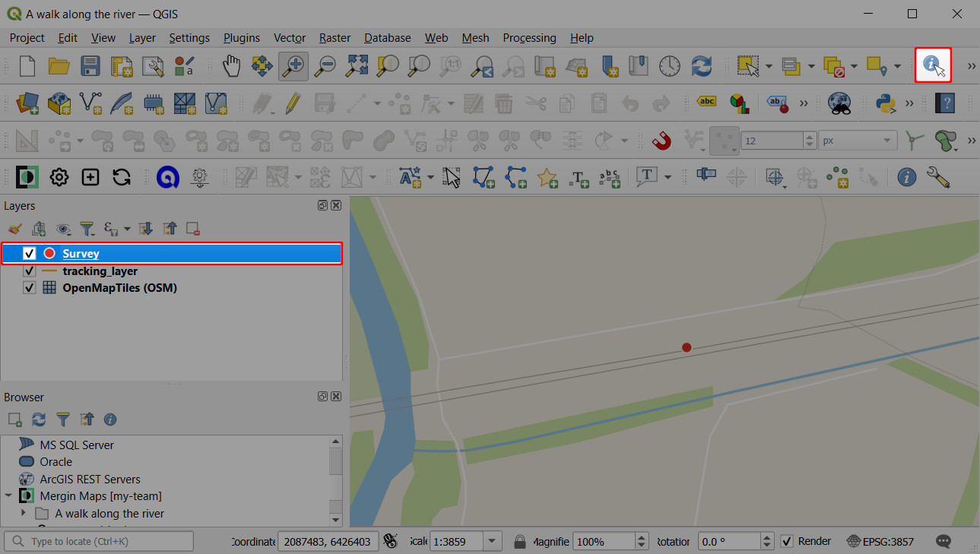
Task: Toggle visibility of the tracking_layer
Action: point(30,271)
